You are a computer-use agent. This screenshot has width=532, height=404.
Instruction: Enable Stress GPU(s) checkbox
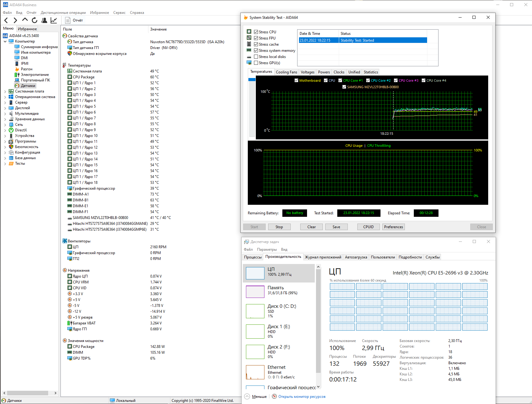pyautogui.click(x=256, y=63)
